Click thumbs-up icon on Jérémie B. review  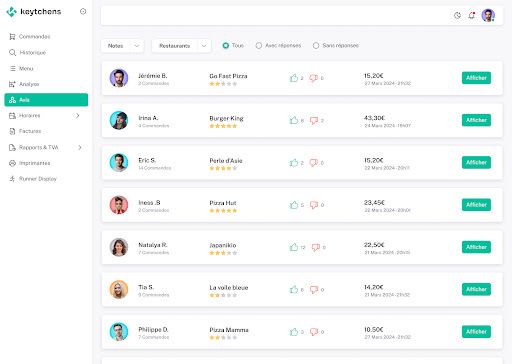tap(294, 78)
